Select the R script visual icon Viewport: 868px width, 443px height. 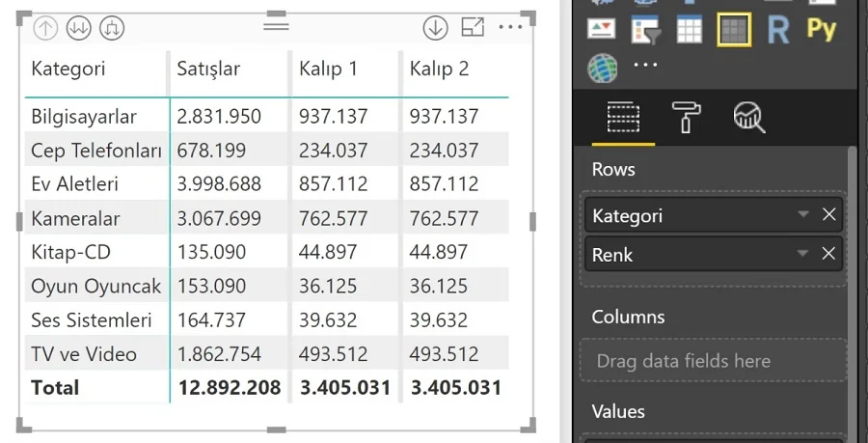[777, 30]
